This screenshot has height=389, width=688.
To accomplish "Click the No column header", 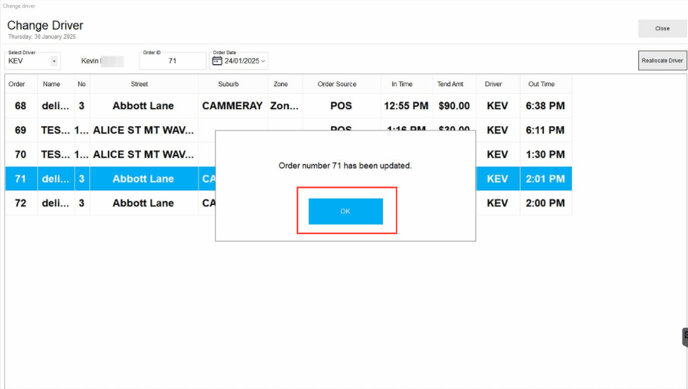I will (x=82, y=84).
